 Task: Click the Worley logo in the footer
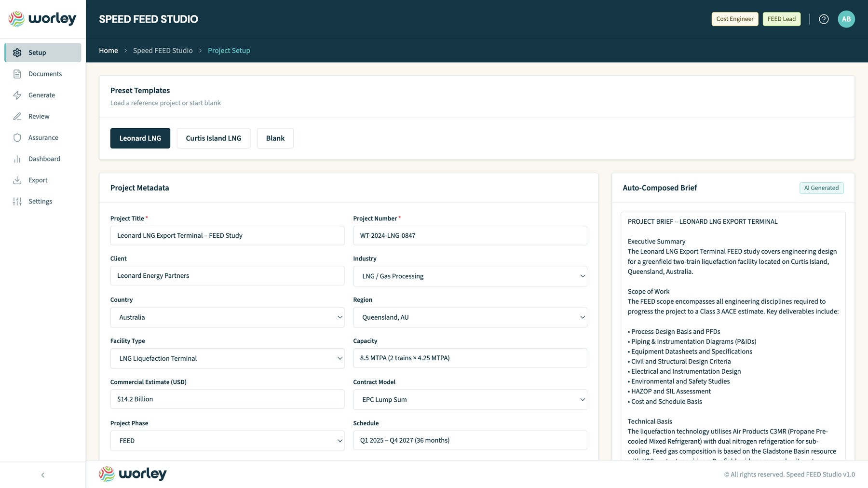coord(133,474)
